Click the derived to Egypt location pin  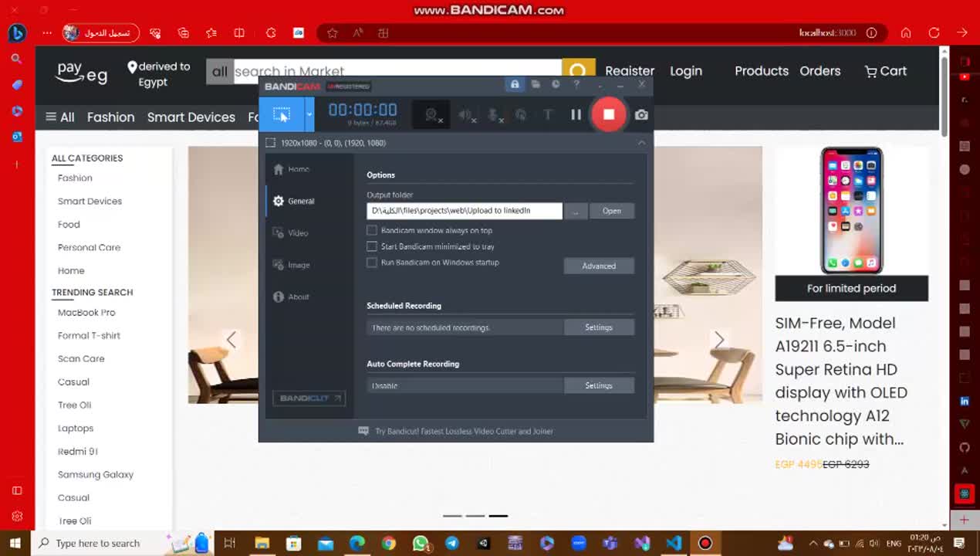(x=132, y=66)
